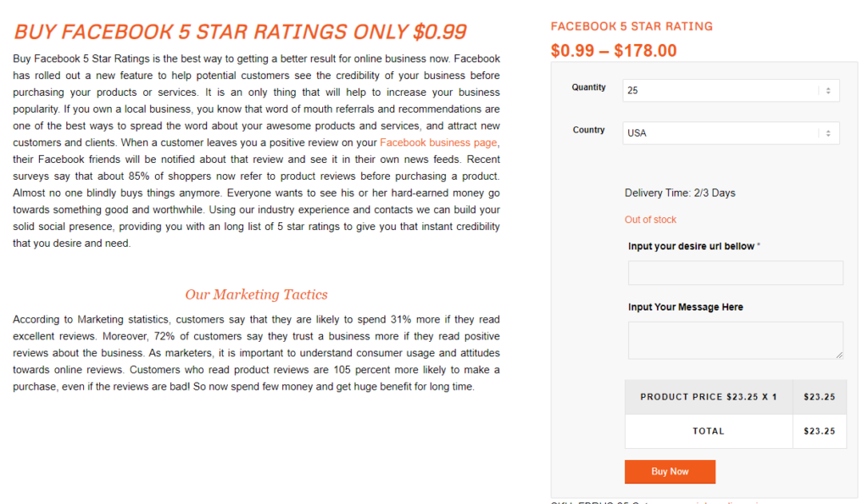Click the Facebook 5 Star Rating product title
This screenshot has width=868, height=504.
click(x=632, y=26)
